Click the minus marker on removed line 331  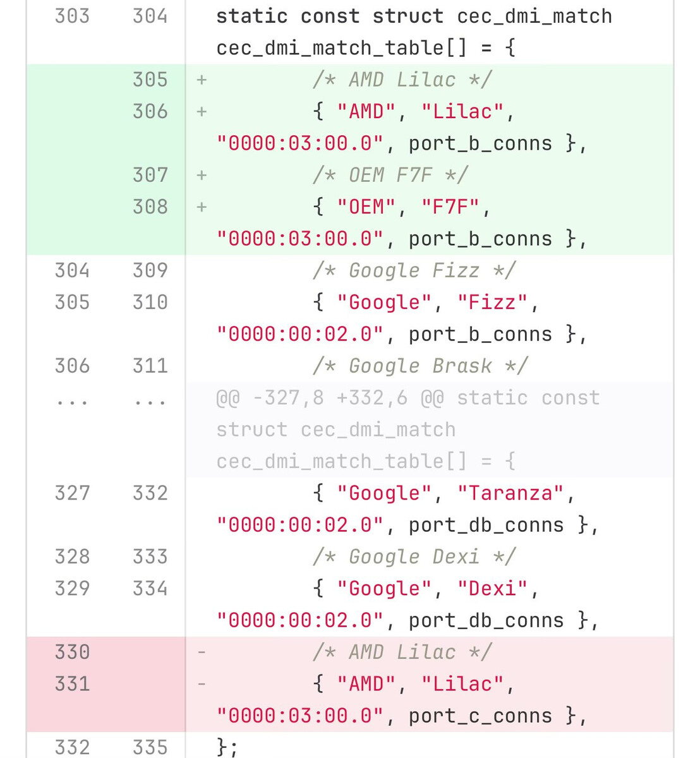202,684
